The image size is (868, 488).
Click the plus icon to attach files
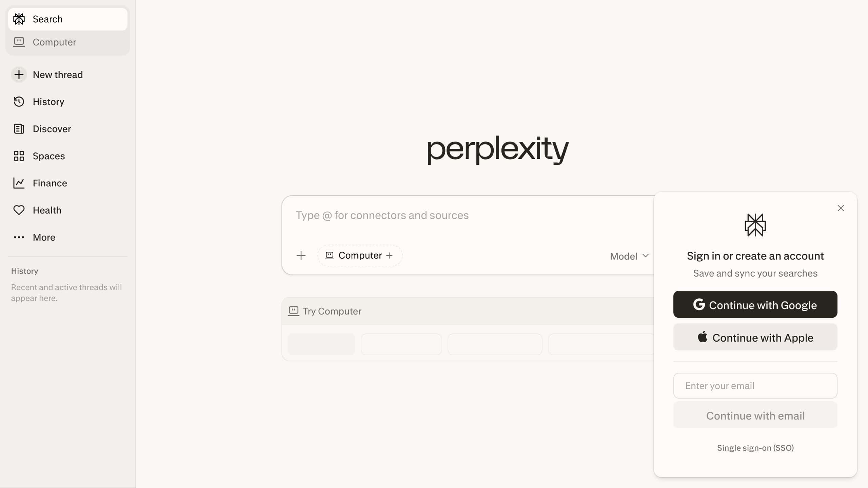click(301, 255)
